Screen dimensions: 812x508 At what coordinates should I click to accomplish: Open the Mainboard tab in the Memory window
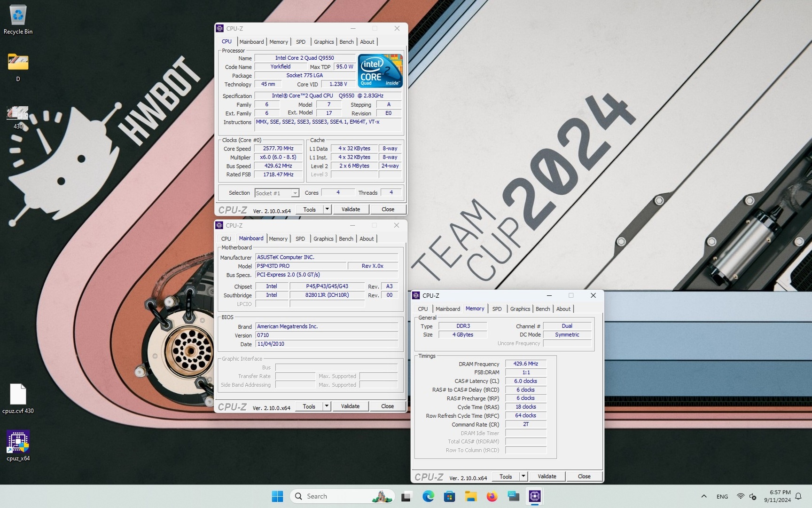click(448, 309)
